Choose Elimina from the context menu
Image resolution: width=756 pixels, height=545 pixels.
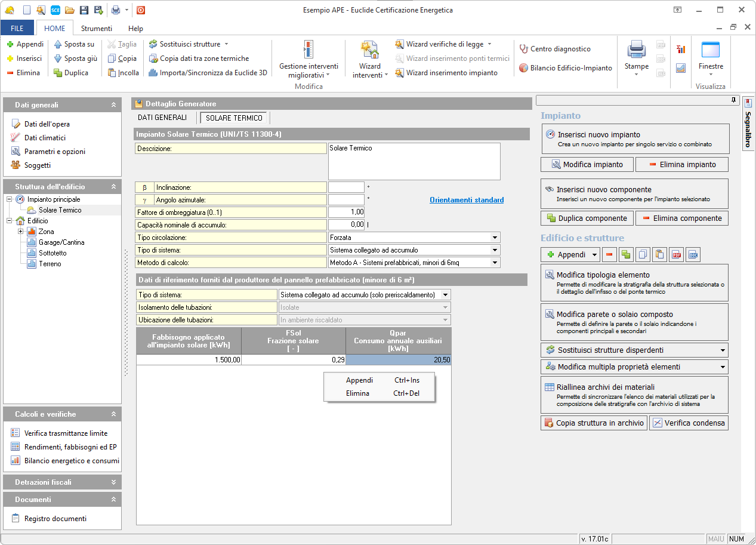[357, 393]
